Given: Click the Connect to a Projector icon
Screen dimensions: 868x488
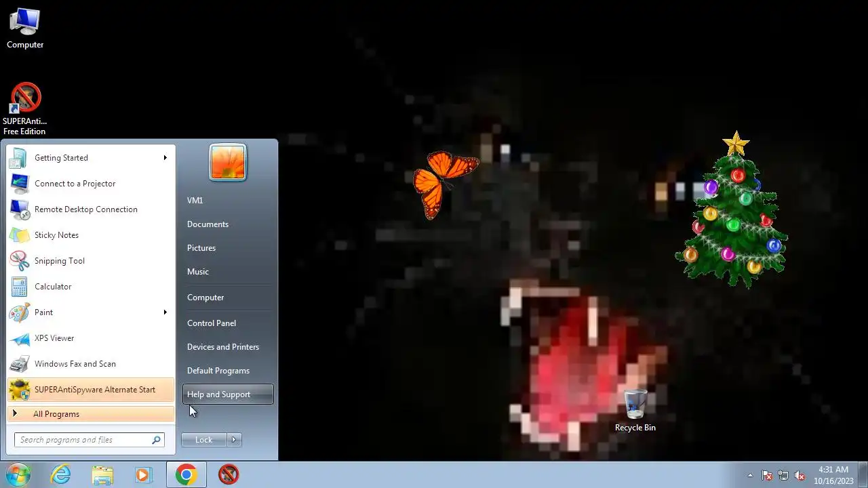Looking at the screenshot, I should pos(19,184).
